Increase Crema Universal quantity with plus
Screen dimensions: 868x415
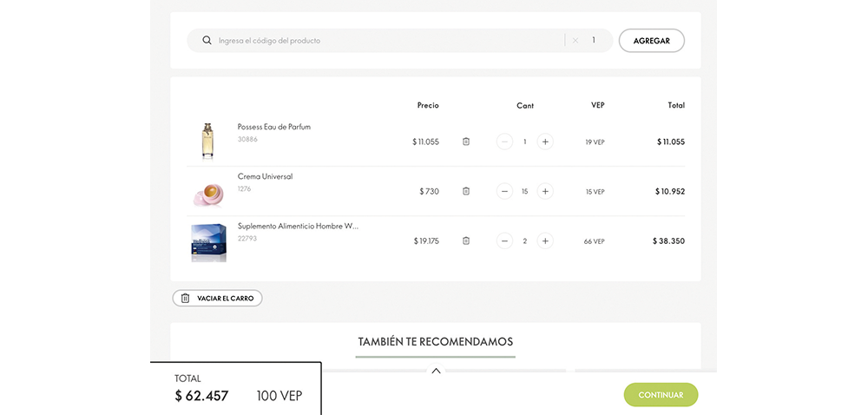(545, 191)
